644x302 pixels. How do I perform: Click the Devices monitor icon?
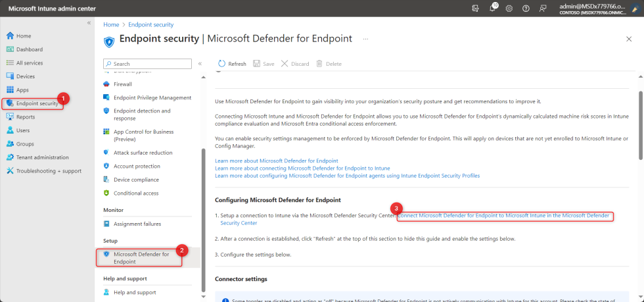pyautogui.click(x=11, y=76)
